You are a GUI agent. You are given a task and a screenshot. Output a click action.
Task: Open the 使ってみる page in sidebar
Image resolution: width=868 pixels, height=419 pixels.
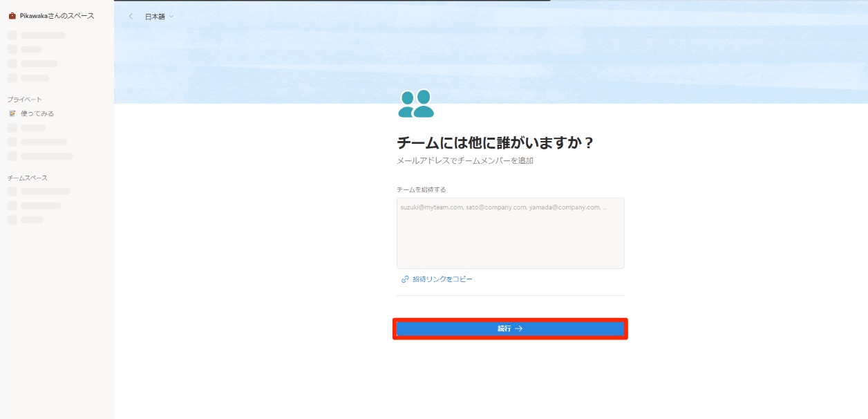(x=37, y=113)
